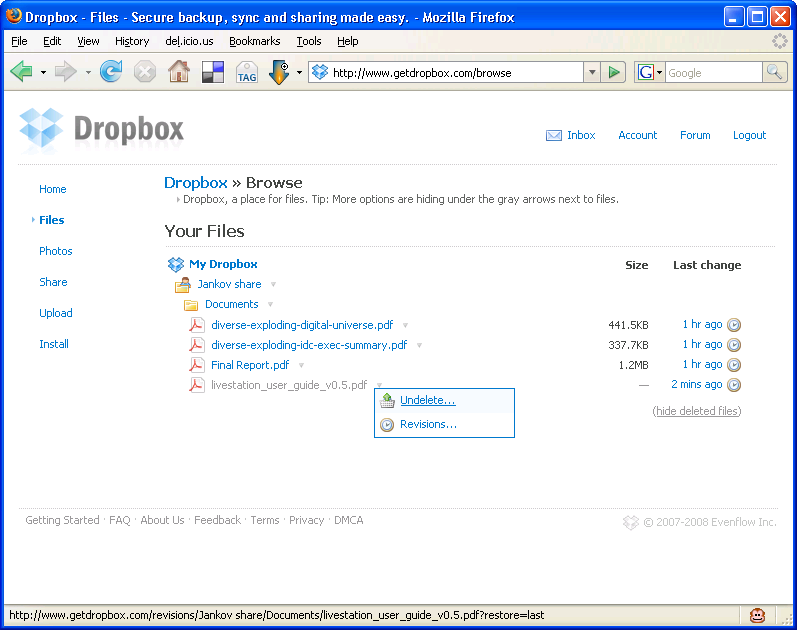Image resolution: width=797 pixels, height=630 pixels.
Task: Open the Back history dropdown arrow
Action: pos(43,72)
